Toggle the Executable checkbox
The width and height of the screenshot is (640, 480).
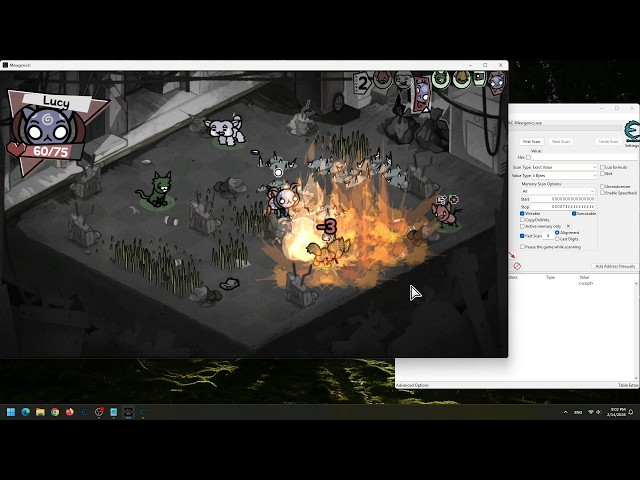point(574,213)
